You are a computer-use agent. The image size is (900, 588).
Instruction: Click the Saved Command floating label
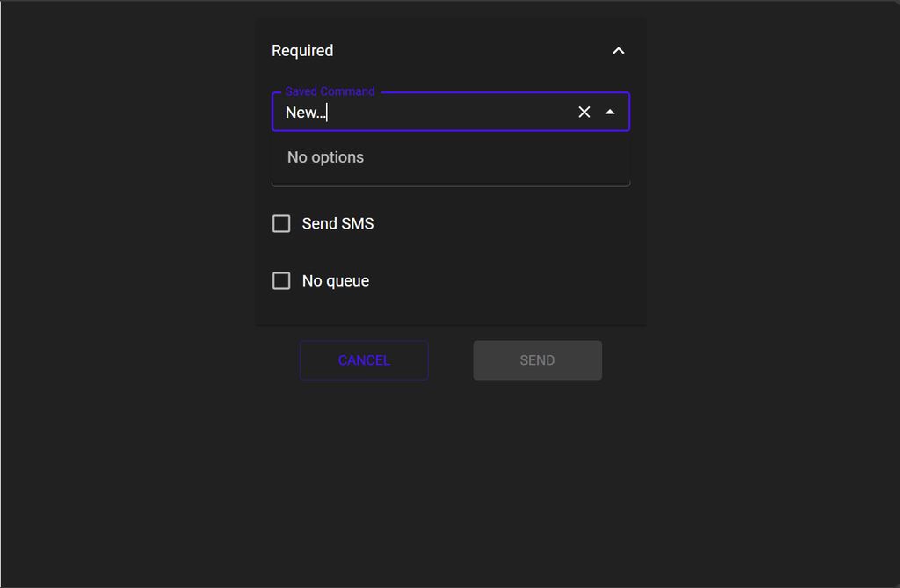click(330, 91)
